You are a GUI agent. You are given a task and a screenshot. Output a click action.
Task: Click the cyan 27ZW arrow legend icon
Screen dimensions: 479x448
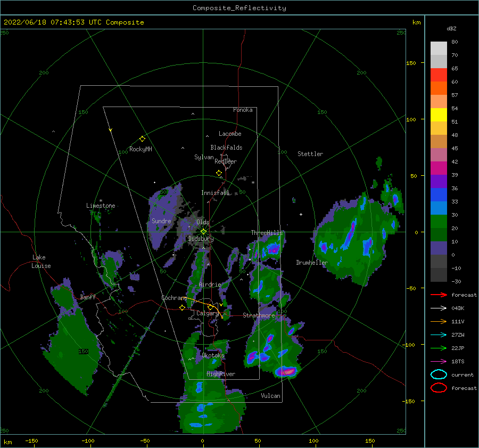(439, 335)
